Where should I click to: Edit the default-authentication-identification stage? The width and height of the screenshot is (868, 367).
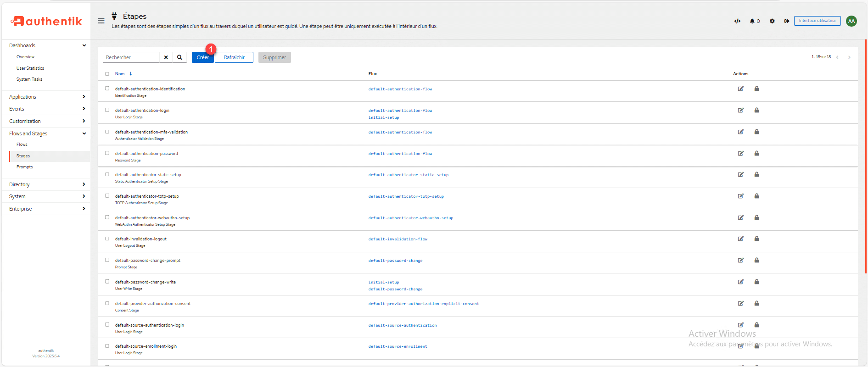tap(740, 89)
